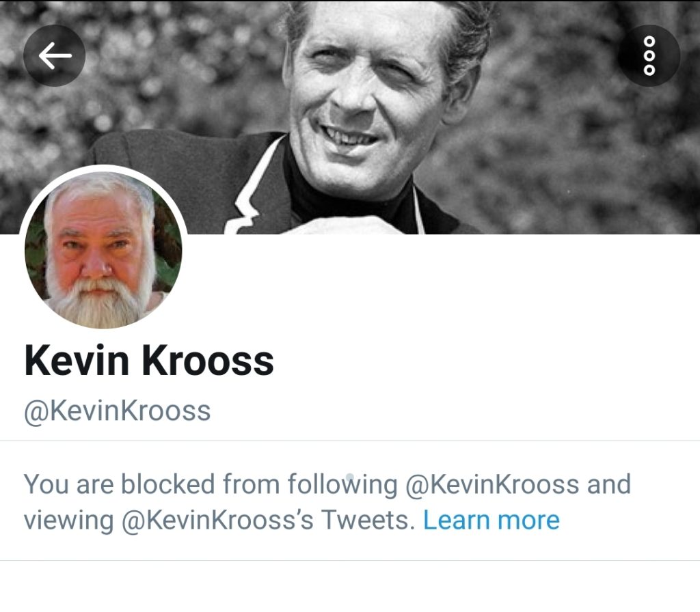
Task: Tap the empty area below the notice
Action: pyautogui.click(x=350, y=587)
